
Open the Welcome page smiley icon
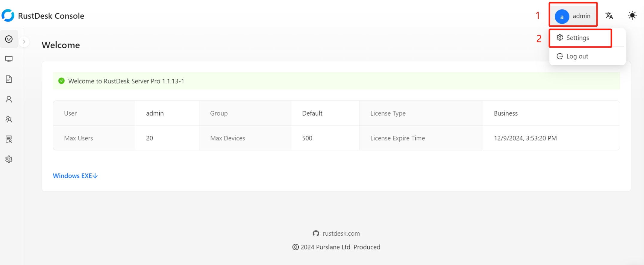(x=9, y=39)
